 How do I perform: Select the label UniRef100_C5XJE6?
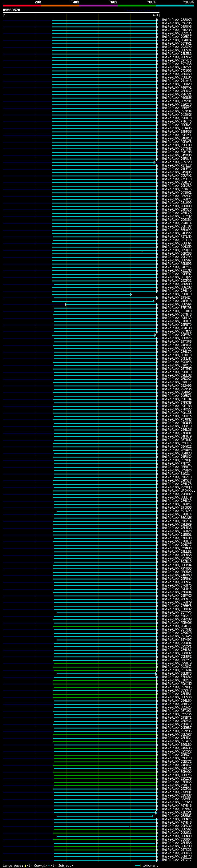click(x=177, y=443)
